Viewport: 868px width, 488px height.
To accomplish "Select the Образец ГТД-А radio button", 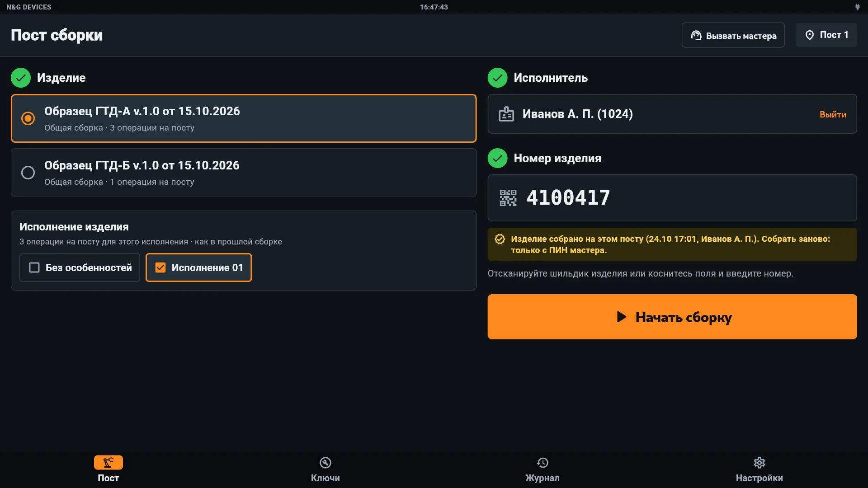I will tap(28, 118).
